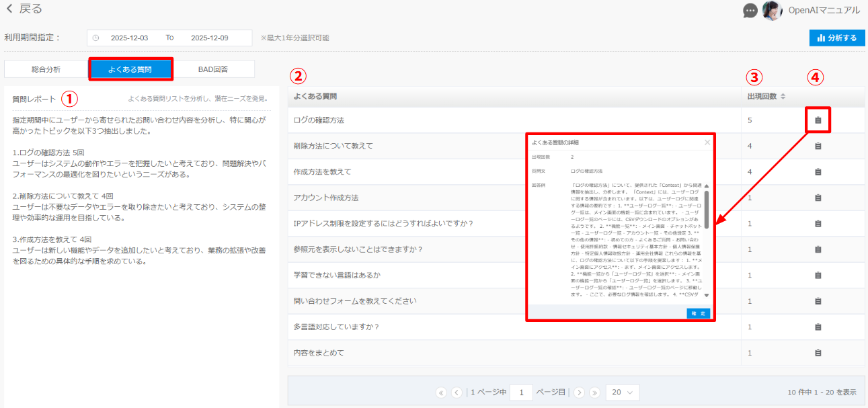Jump to the first page arrow

click(x=442, y=393)
